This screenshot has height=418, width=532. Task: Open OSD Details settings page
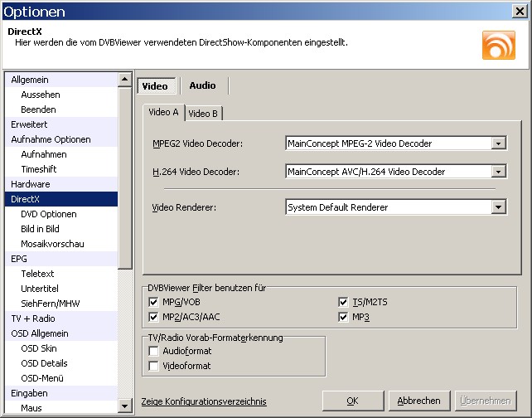coord(61,363)
